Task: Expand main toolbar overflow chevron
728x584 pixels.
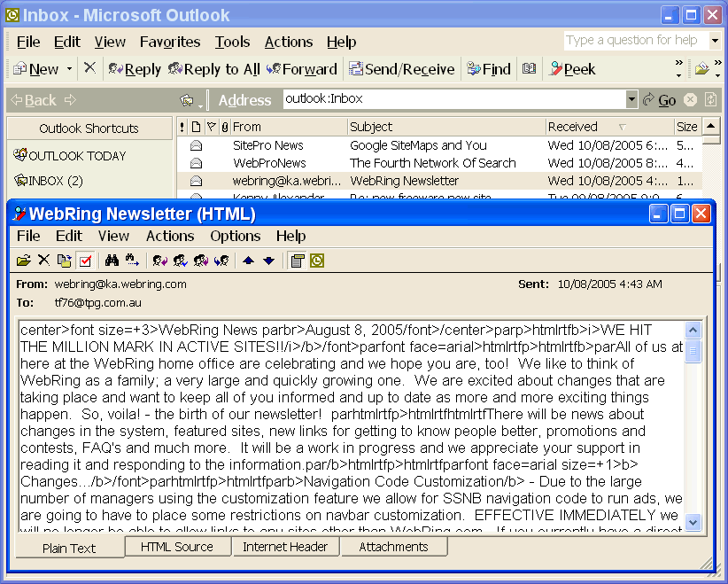Action: pyautogui.click(x=678, y=68)
